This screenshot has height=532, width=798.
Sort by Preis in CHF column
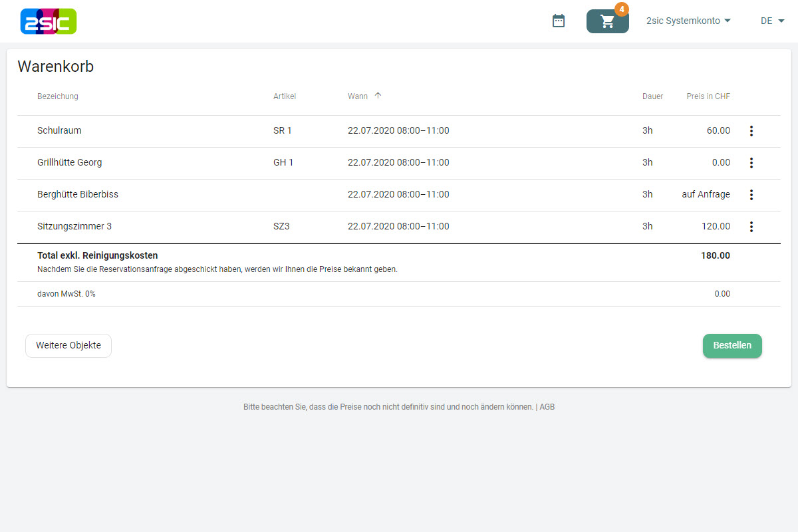point(708,96)
